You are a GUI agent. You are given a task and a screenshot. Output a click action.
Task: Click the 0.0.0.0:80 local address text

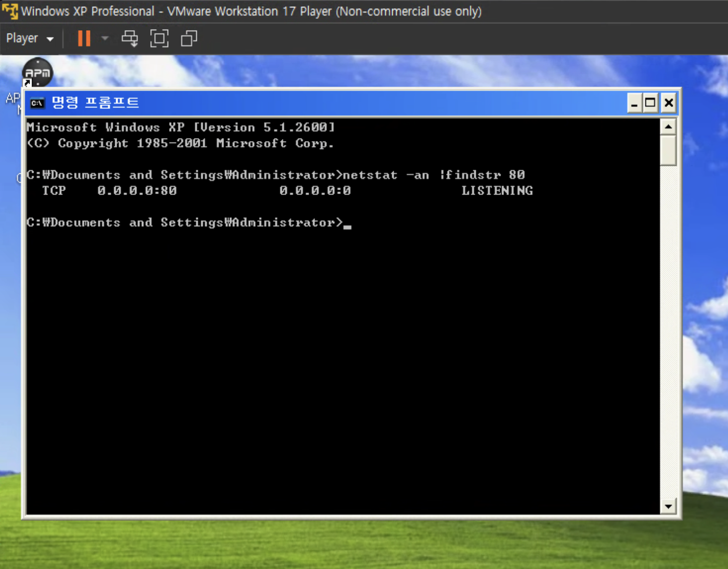point(137,191)
